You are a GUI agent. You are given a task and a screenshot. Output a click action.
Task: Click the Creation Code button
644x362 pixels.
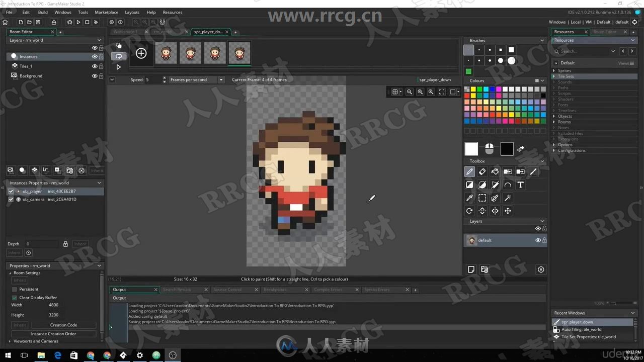pos(63,325)
